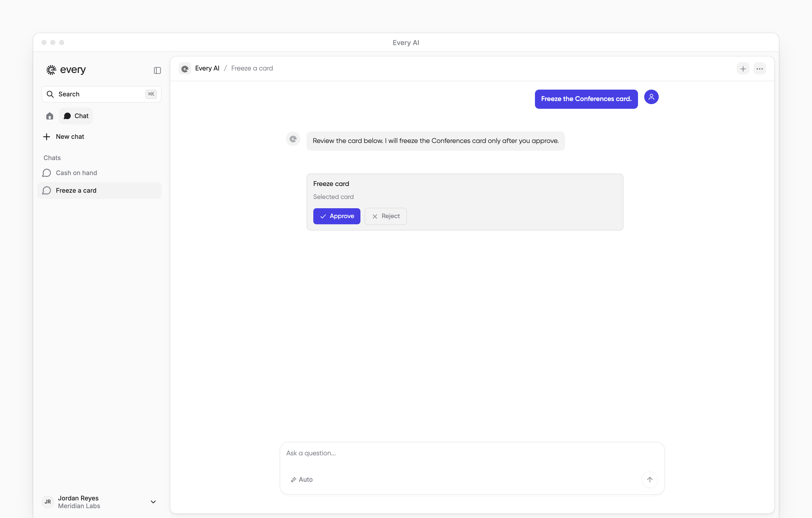
Task: Click the every logo
Action: coord(66,70)
